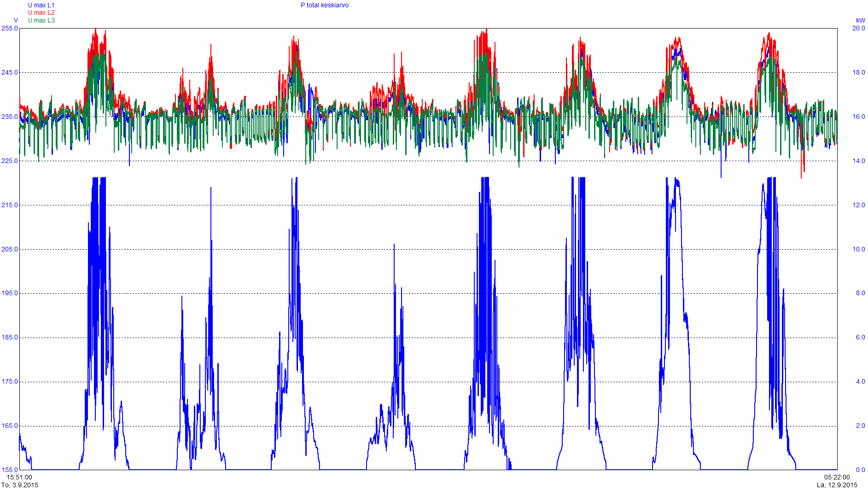Click the 255.0 voltage axis value
Viewport: 868px width, 490px height.
point(10,28)
